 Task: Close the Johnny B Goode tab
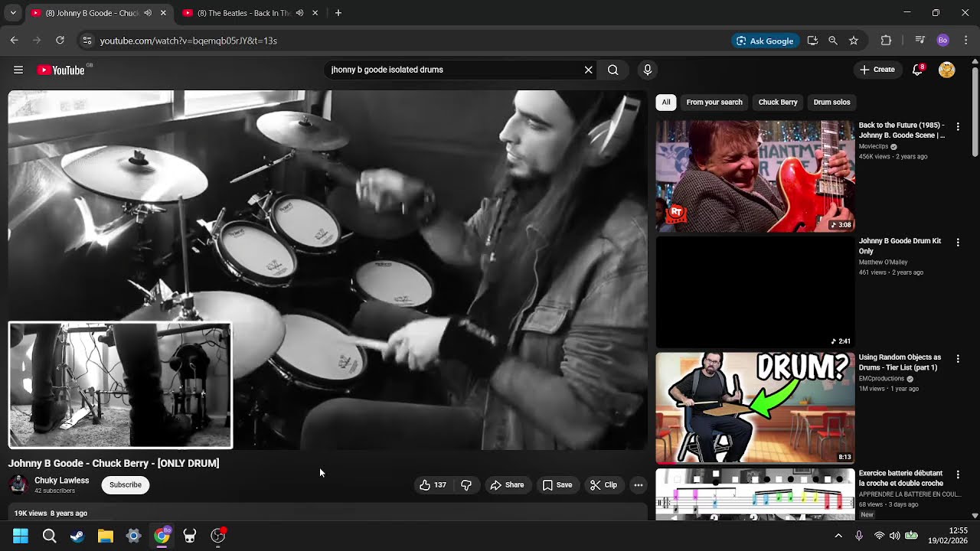(163, 13)
